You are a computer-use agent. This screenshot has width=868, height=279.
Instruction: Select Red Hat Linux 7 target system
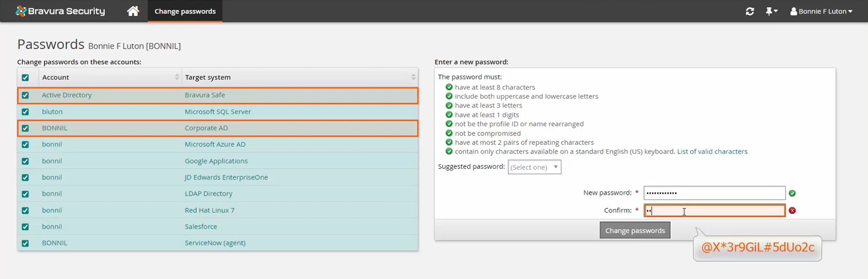pos(209,210)
